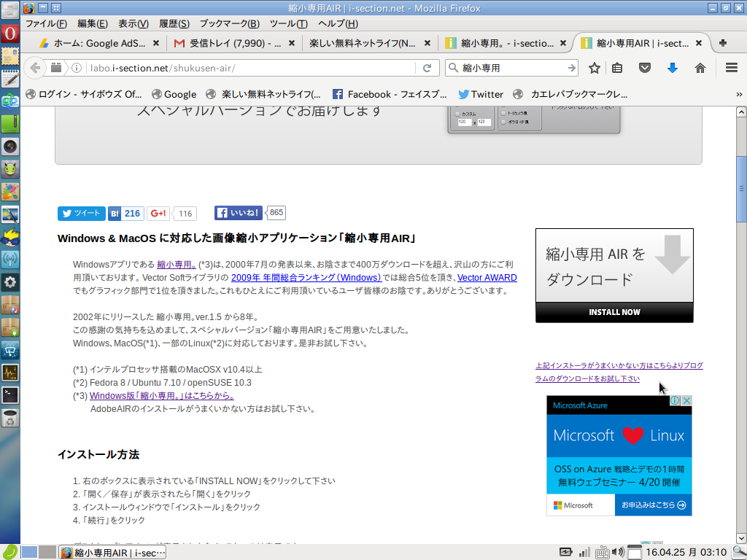This screenshot has width=747, height=560.
Task: Click the downloads arrow icon in toolbar
Action: tap(671, 68)
